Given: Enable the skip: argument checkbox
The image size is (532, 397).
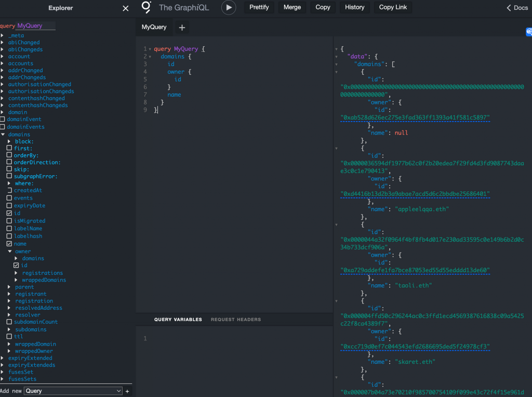Looking at the screenshot, I should (9, 169).
